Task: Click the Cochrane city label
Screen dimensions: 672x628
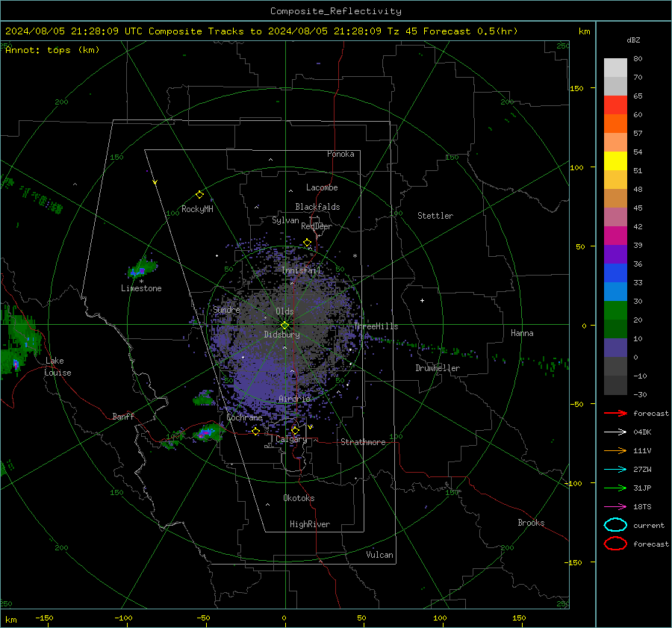Action: click(244, 417)
